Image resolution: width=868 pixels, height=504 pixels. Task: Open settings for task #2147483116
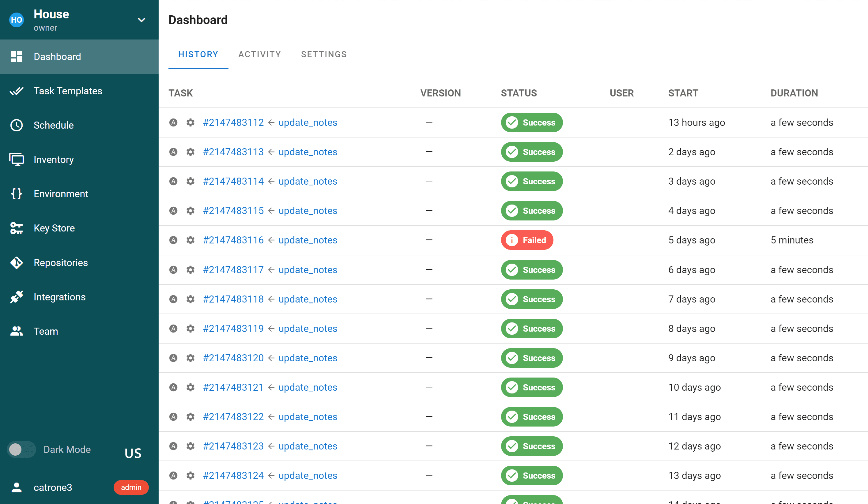pyautogui.click(x=191, y=240)
